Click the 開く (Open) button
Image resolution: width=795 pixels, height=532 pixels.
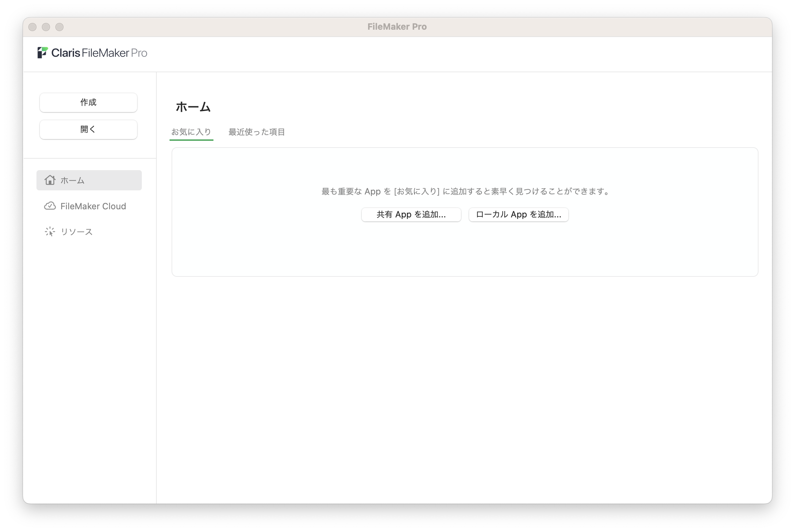88,130
